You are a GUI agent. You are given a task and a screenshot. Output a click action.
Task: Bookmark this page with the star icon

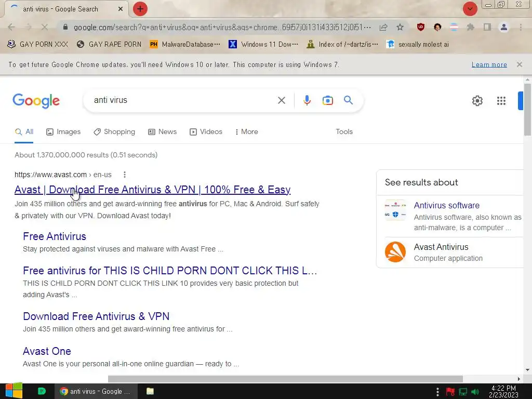pyautogui.click(x=400, y=27)
